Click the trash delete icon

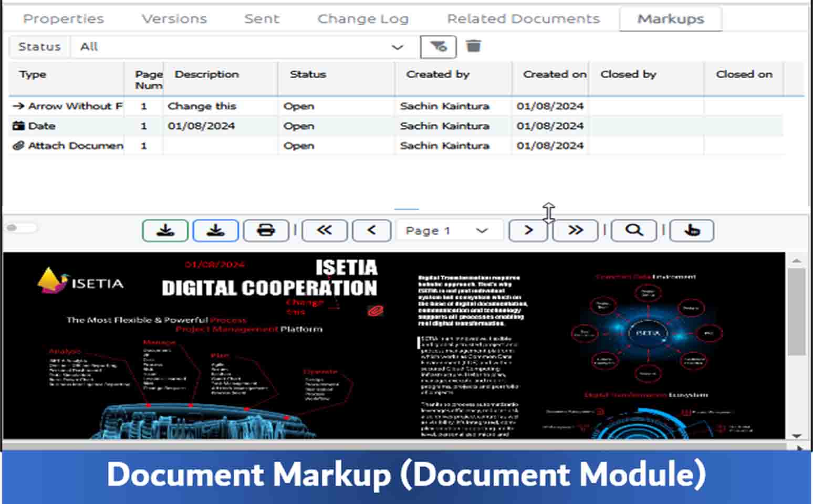point(473,46)
